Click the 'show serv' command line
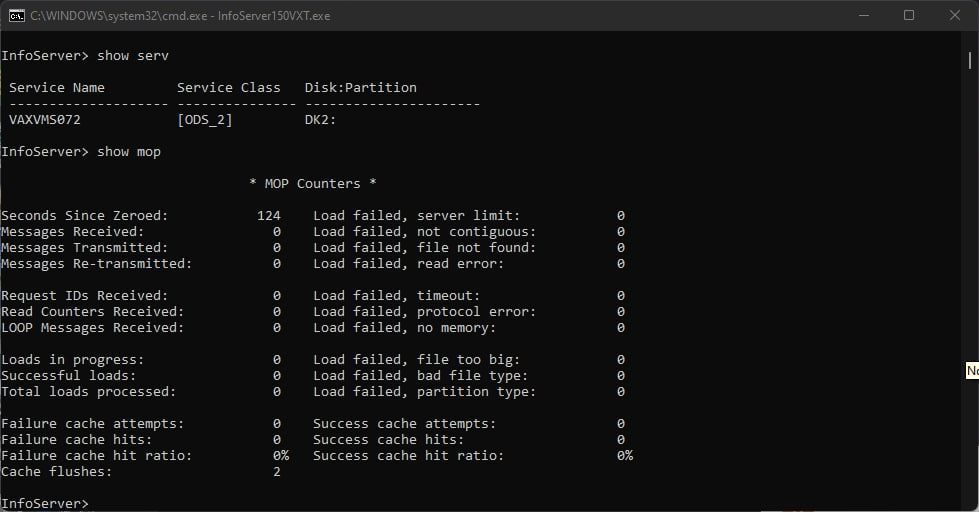Image resolution: width=979 pixels, height=512 pixels. point(85,56)
